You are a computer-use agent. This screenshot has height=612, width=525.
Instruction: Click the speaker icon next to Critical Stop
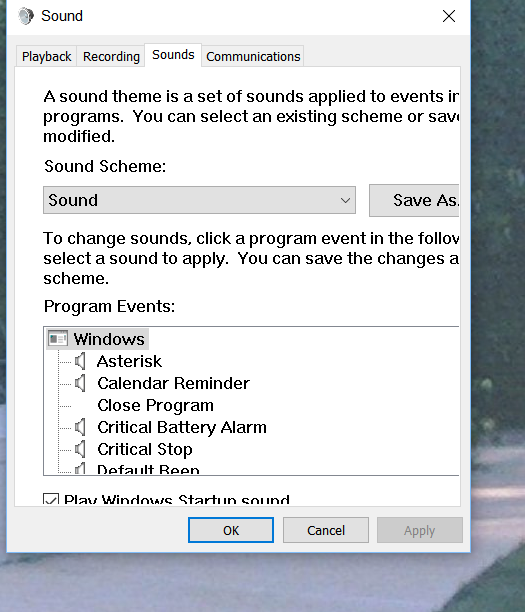click(x=80, y=449)
